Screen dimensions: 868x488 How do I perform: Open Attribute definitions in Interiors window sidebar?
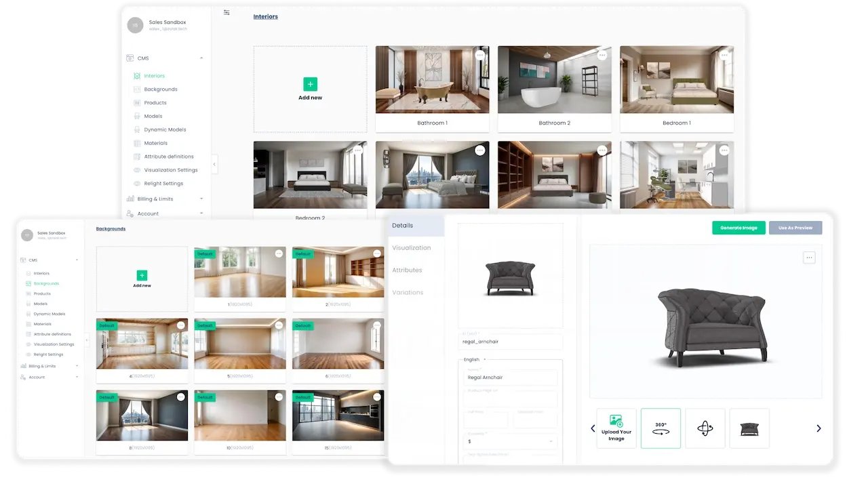(x=169, y=157)
